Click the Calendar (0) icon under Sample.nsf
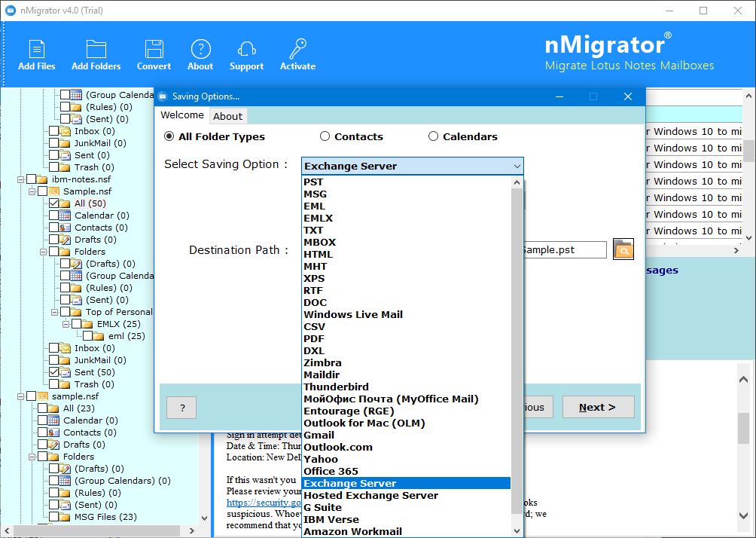The height and width of the screenshot is (538, 756). click(65, 216)
